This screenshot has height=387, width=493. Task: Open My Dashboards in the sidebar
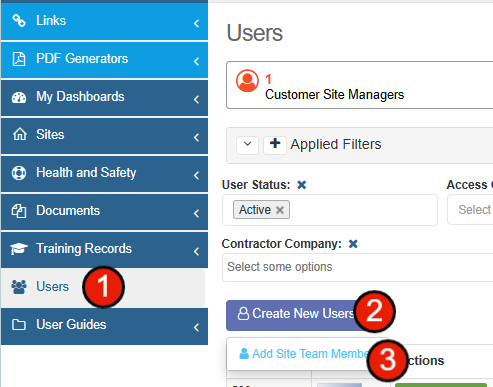point(104,98)
